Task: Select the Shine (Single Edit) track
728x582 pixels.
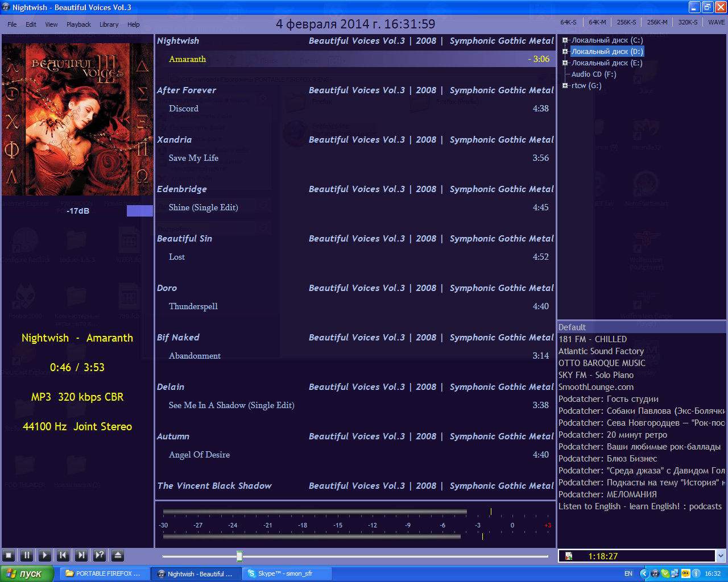Action: 355,207
